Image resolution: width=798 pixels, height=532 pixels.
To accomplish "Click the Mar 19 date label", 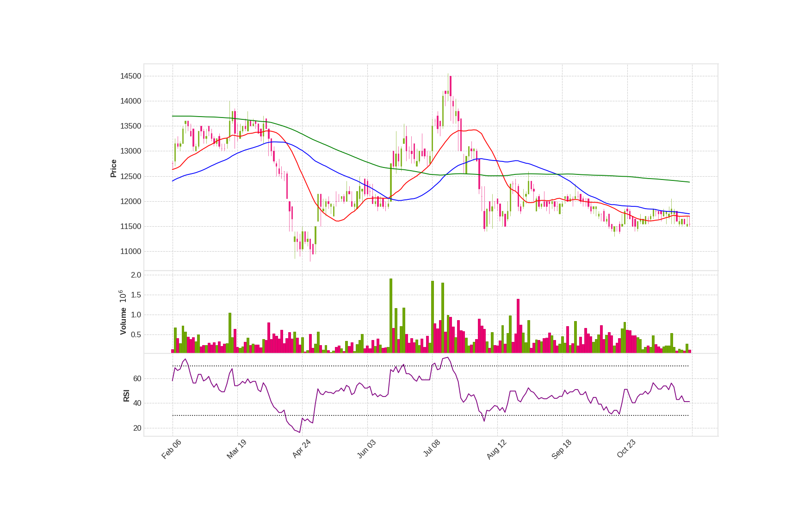I will click(236, 449).
